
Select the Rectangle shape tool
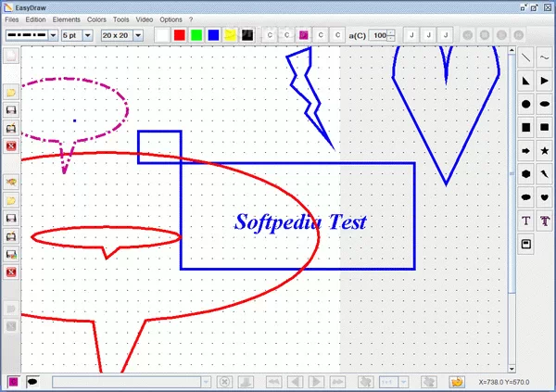tap(544, 127)
